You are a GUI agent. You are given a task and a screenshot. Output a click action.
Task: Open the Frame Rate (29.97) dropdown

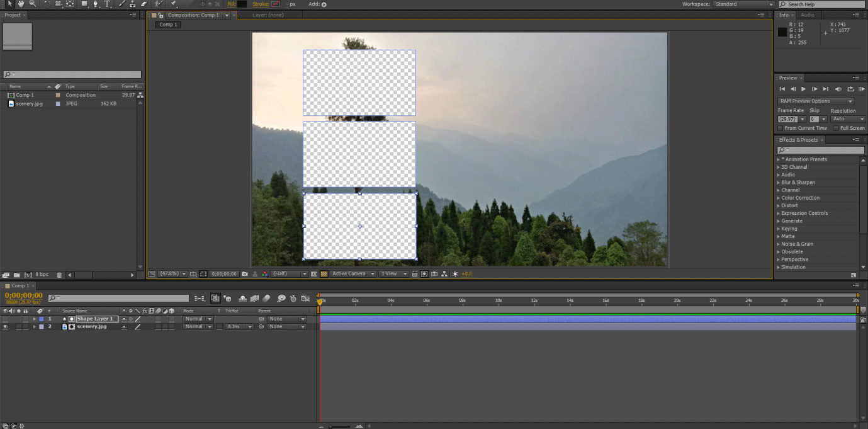coord(791,118)
